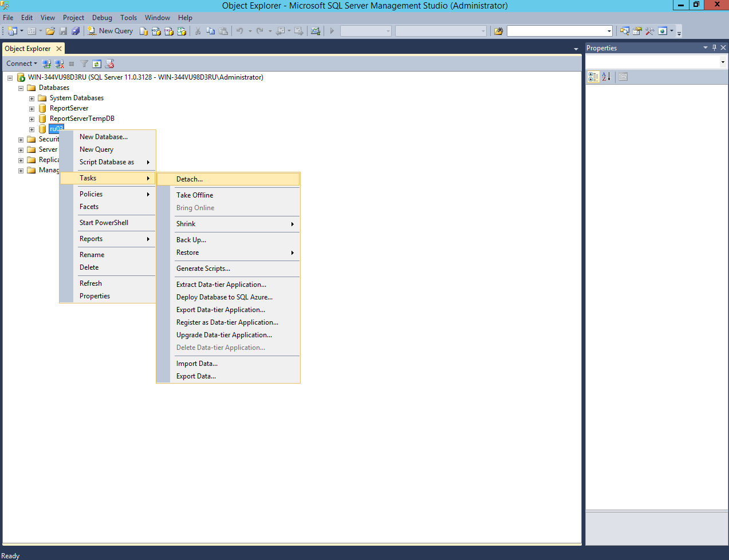Click the Database Engine Query icon
This screenshot has height=560, width=729.
(144, 31)
